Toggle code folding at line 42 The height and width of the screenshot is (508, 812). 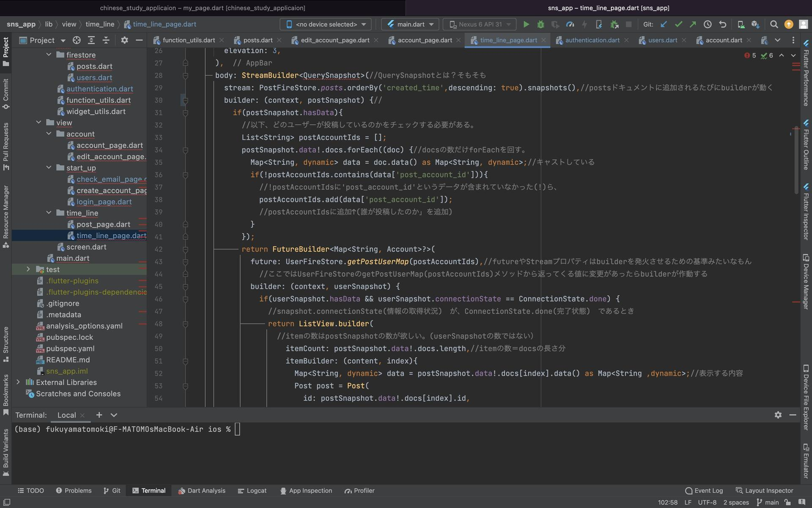click(x=186, y=249)
